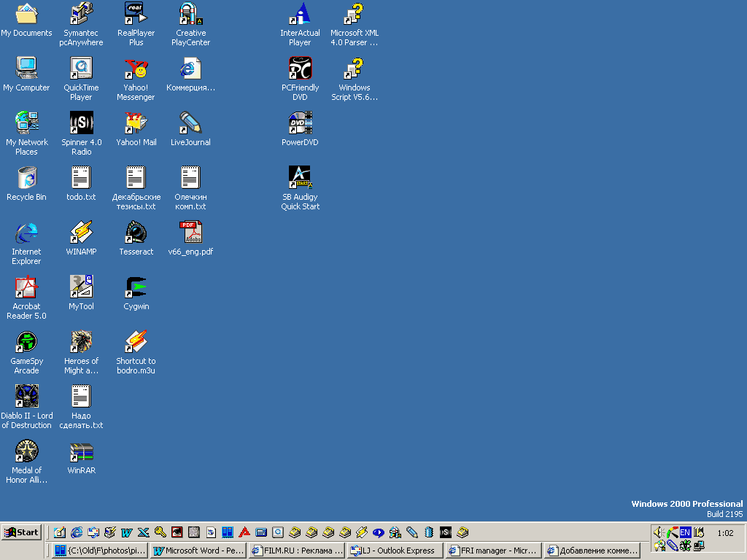Viewport: 747px width, 560px height.
Task: Launch Internet Explorer from Quick Launch
Action: pos(77,532)
